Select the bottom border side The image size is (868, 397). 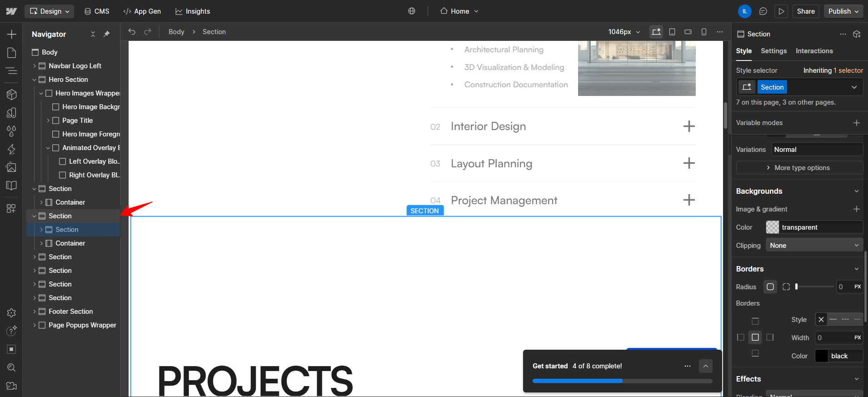point(755,353)
